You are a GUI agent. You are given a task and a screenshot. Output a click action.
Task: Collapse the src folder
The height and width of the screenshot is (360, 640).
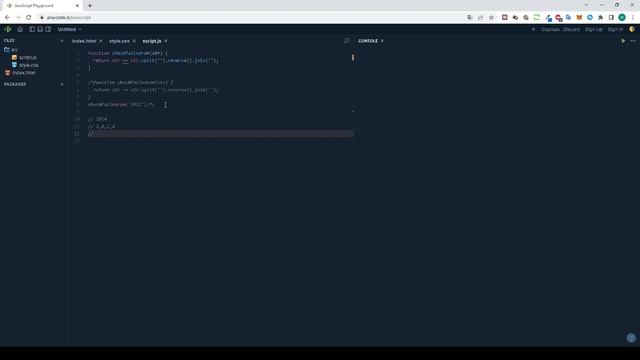coord(11,49)
